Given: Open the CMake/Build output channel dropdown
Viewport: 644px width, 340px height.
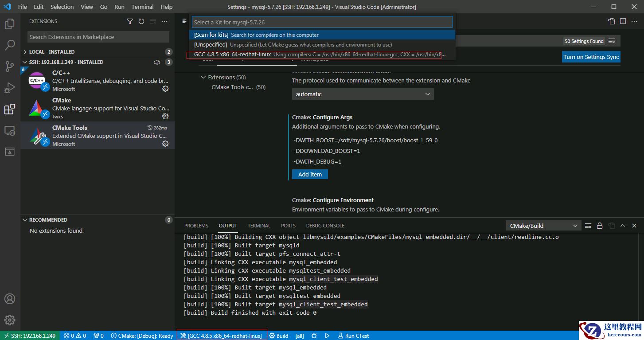Looking at the screenshot, I should click(x=543, y=226).
